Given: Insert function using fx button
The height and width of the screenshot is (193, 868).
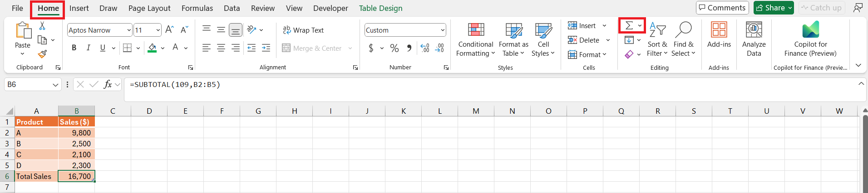Looking at the screenshot, I should tap(108, 84).
